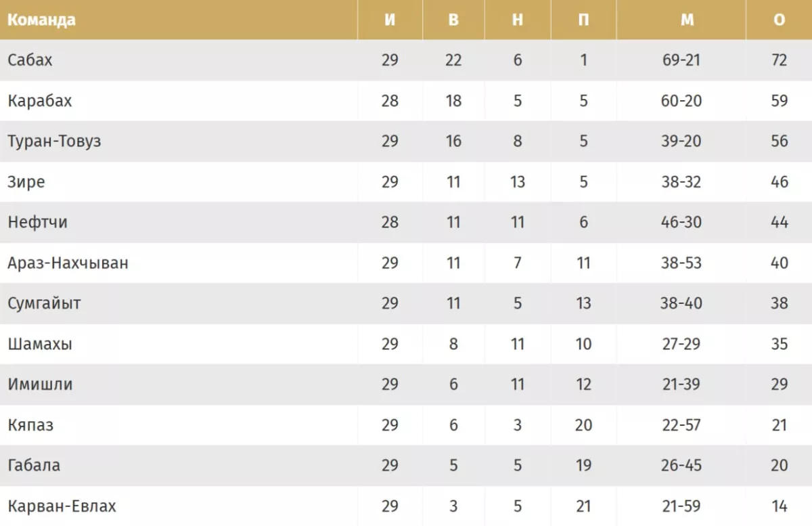812x526 pixels.
Task: Click the Араз-Нахчыван team name
Action: coord(68,263)
